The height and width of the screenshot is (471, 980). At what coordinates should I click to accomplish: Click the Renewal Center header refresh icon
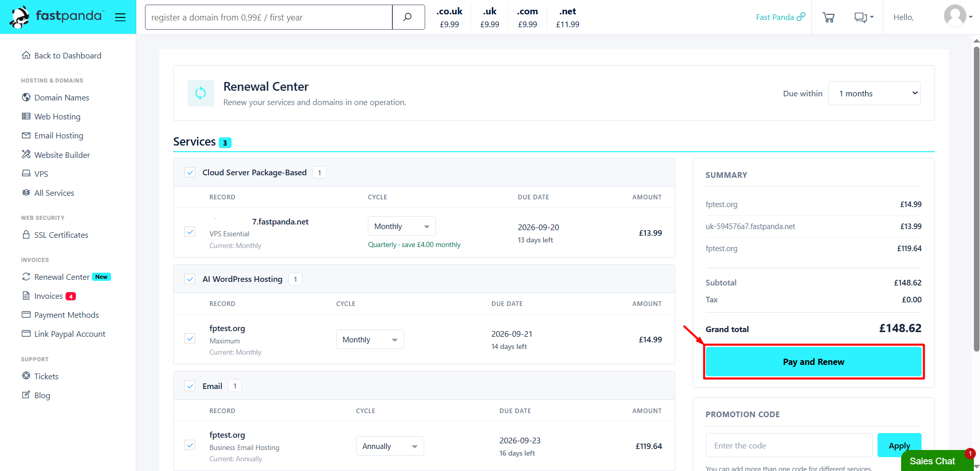[201, 93]
